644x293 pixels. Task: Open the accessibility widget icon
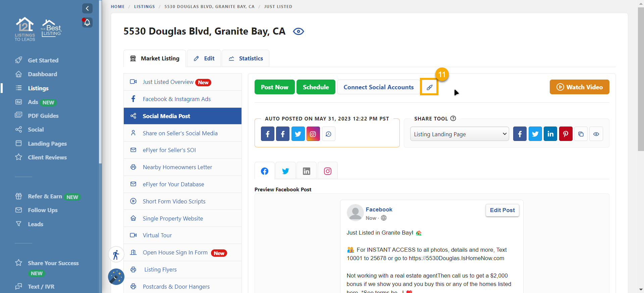point(116,255)
